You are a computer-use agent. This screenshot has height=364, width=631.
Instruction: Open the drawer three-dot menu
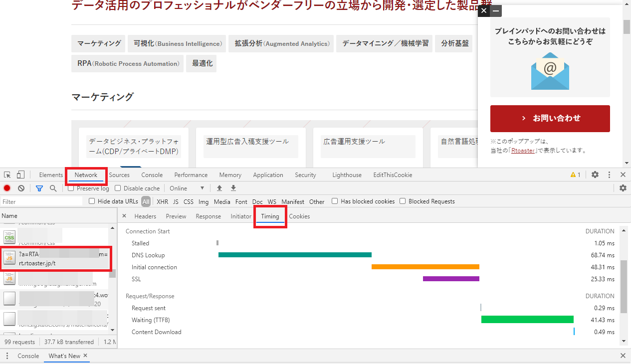(7, 356)
